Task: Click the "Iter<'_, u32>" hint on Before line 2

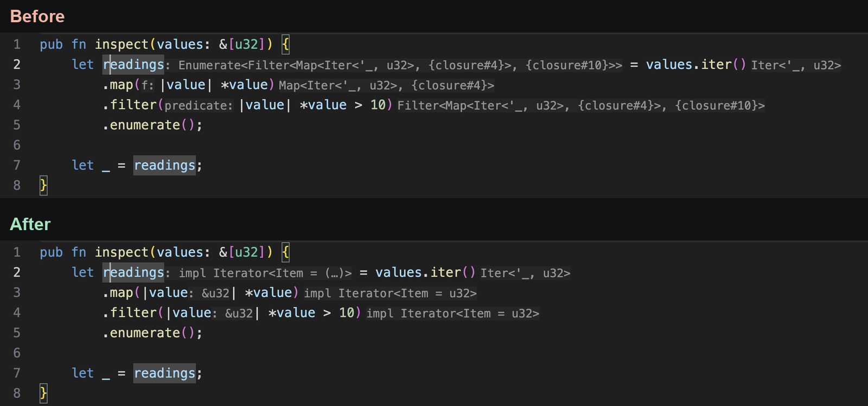Action: (796, 65)
